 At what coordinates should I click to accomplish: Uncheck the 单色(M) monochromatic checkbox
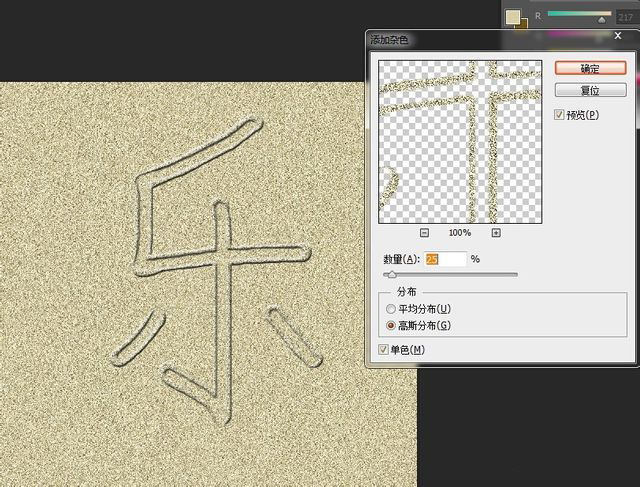click(x=385, y=349)
